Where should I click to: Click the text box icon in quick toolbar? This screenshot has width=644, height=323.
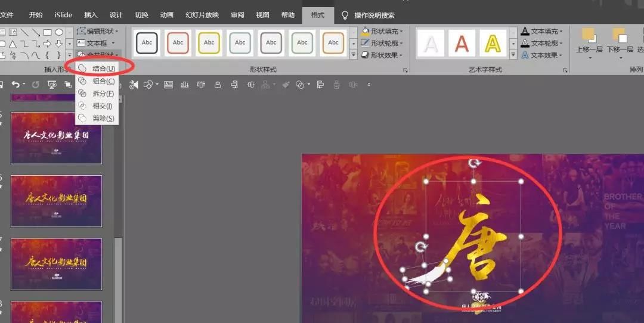[168, 85]
